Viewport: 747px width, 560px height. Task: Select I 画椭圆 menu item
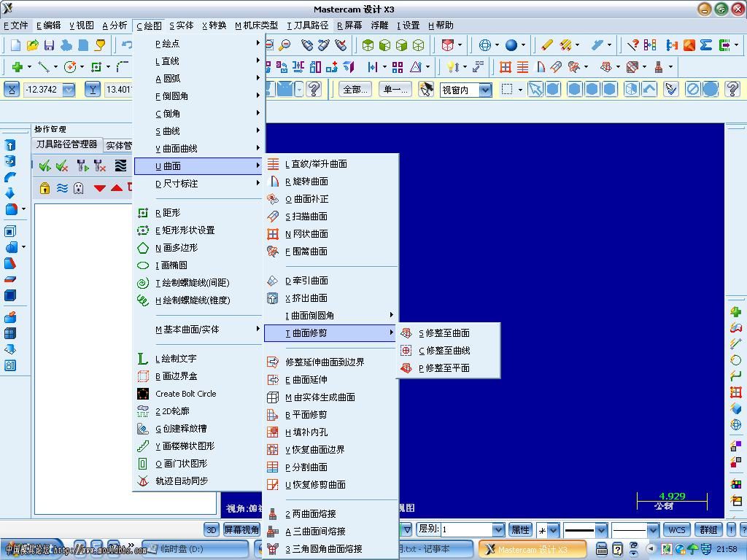198,265
